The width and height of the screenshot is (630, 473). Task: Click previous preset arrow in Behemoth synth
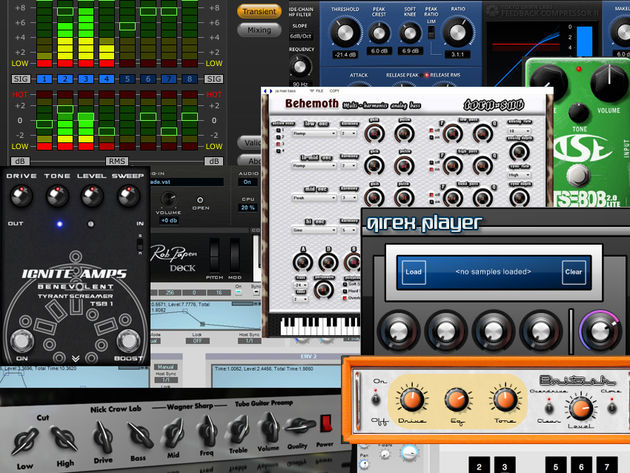[265, 91]
